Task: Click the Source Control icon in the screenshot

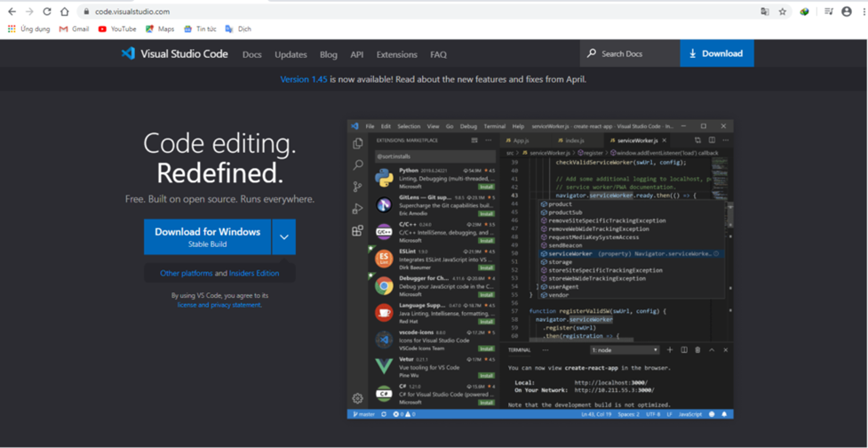Action: (x=358, y=187)
